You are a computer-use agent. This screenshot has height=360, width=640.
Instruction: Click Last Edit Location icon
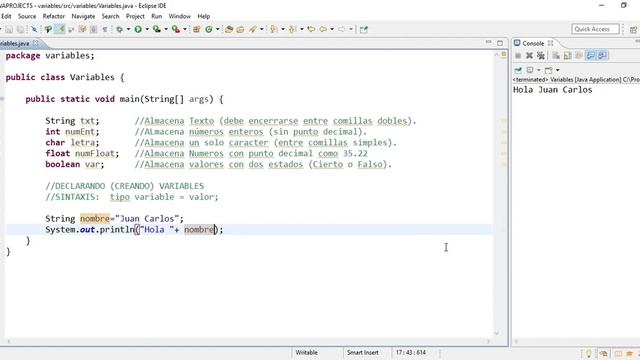point(311,29)
